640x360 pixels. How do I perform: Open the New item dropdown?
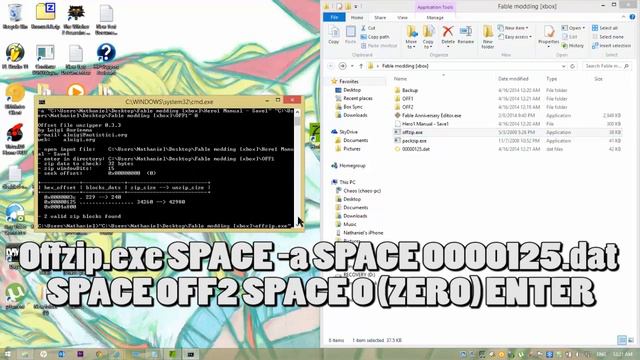coord(513,28)
